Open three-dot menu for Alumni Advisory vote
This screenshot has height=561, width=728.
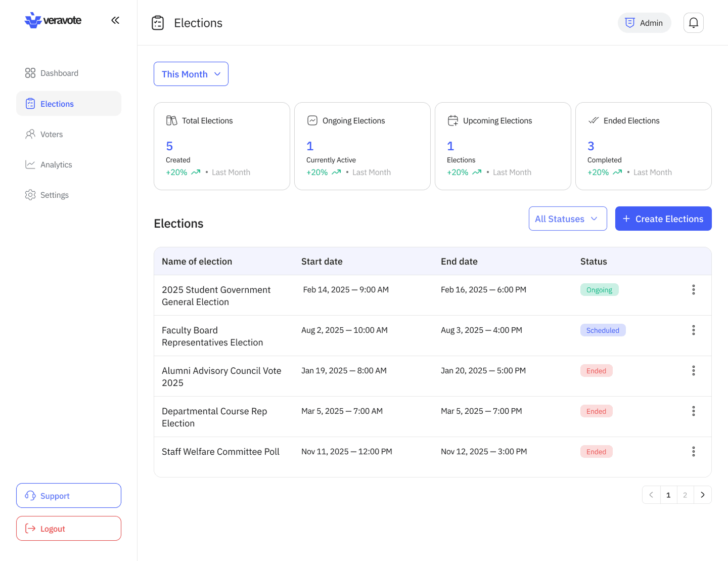[x=693, y=371]
